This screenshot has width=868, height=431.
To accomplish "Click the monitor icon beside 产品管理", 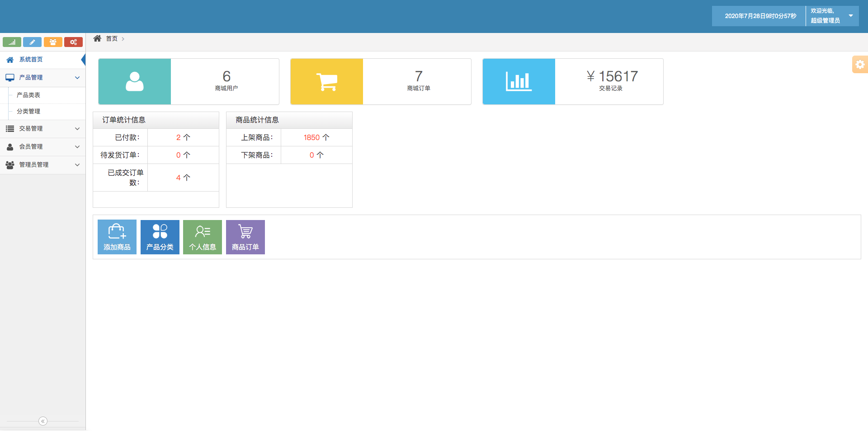I will click(10, 78).
